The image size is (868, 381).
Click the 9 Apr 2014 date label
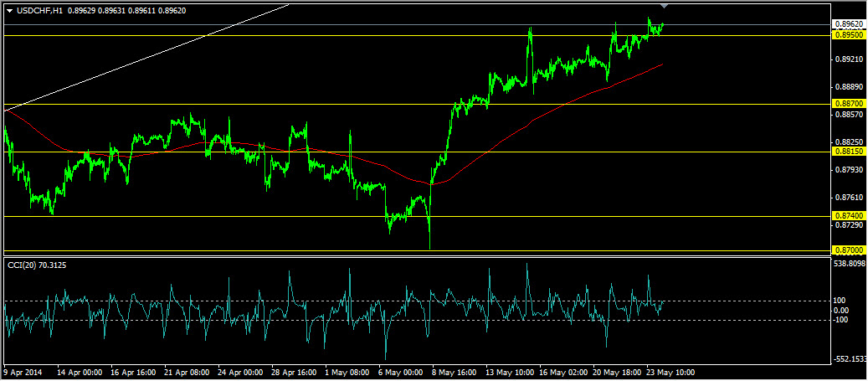23,373
